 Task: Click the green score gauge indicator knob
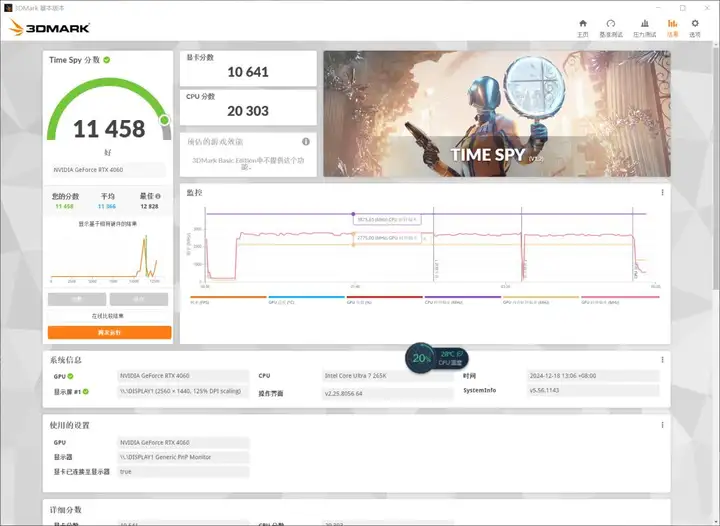[x=164, y=120]
